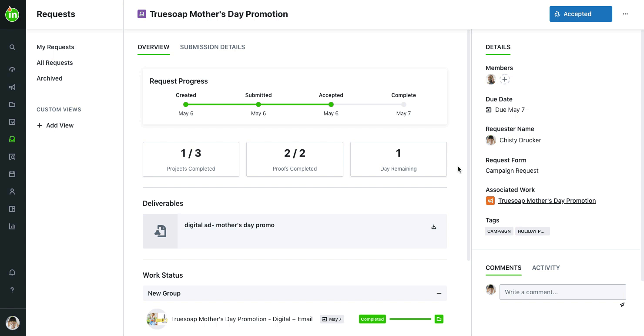Screen dimensions: 644x336
Task: Click the Created progress step marker
Action: (186, 104)
